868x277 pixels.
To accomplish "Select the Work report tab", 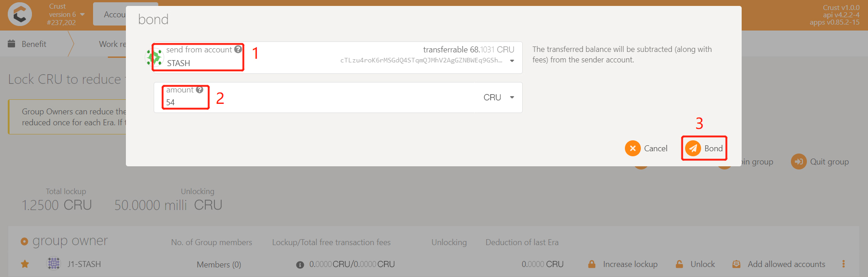I will (112, 44).
